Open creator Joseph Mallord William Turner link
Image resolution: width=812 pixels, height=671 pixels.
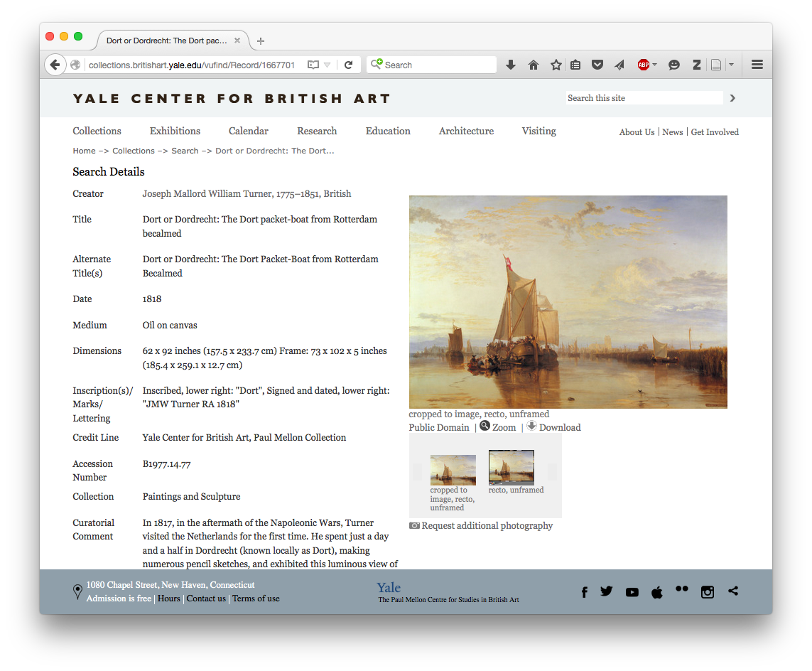tap(247, 194)
